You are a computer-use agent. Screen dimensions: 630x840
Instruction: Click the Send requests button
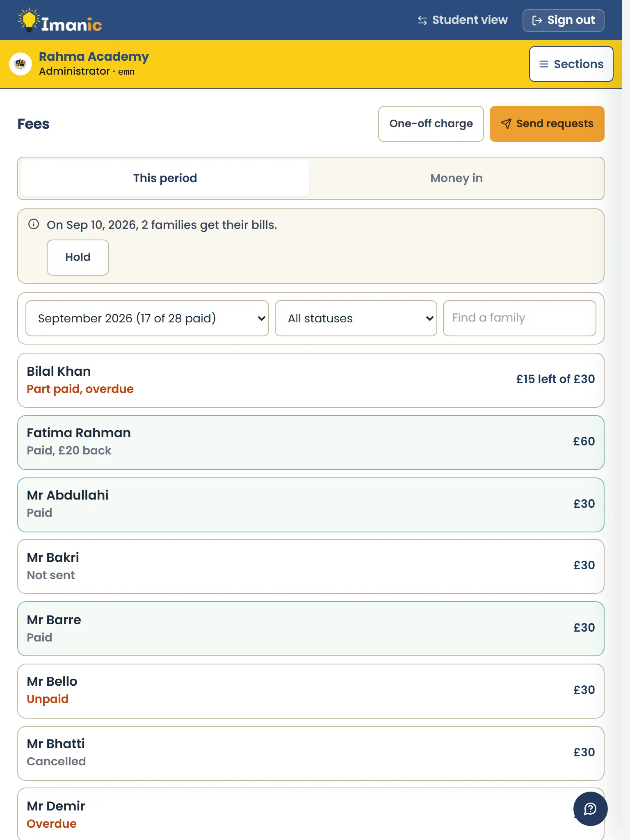[547, 124]
